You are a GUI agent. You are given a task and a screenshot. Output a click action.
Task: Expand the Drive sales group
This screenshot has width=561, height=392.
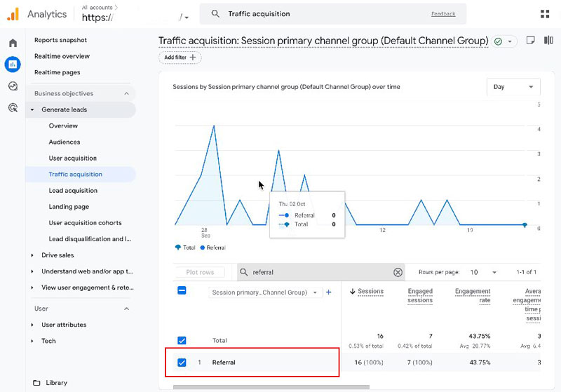tap(32, 255)
